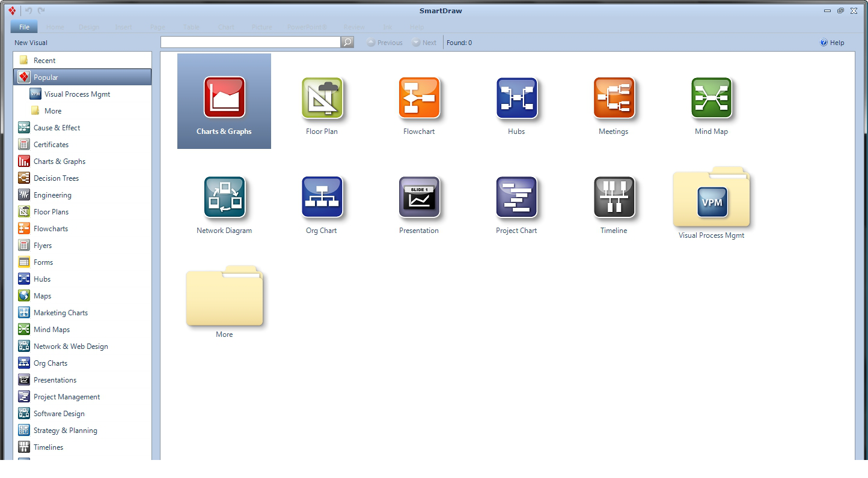
Task: Open the More folder tile
Action: (224, 302)
